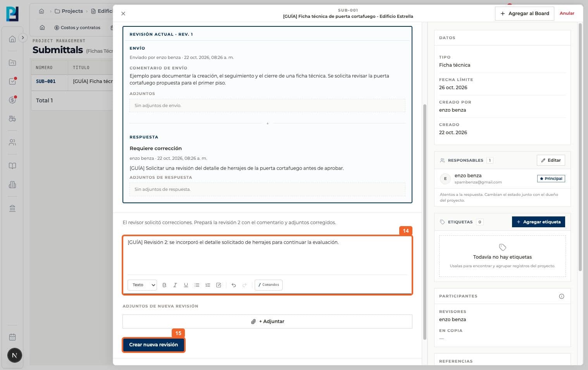This screenshot has width=588, height=370.
Task: Click the Principal star badge
Action: point(551,179)
